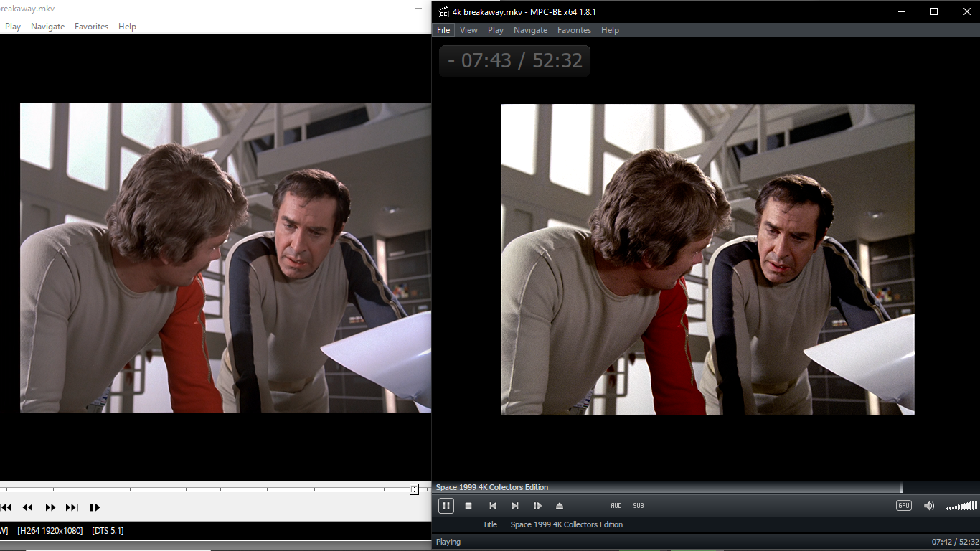Open the Favorites menu in MPC-BE
The image size is (980, 551).
pos(574,30)
